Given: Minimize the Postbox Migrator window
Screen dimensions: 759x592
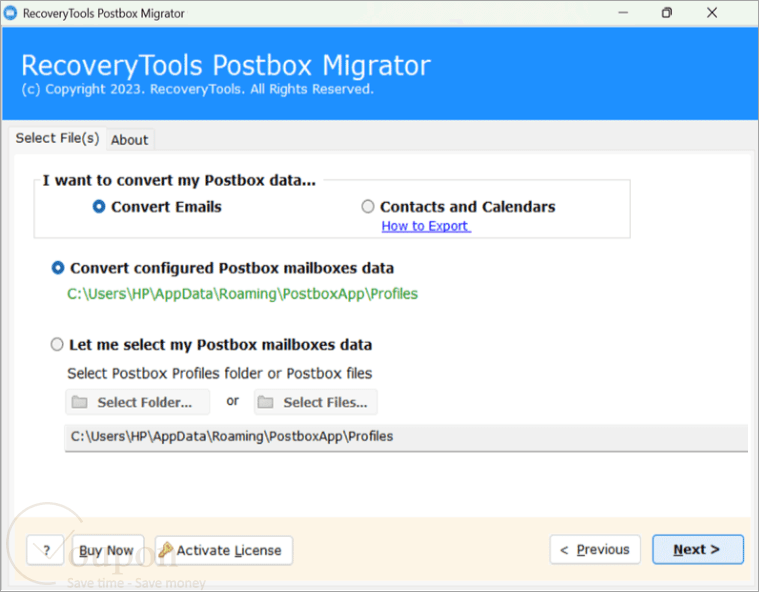Looking at the screenshot, I should [623, 13].
